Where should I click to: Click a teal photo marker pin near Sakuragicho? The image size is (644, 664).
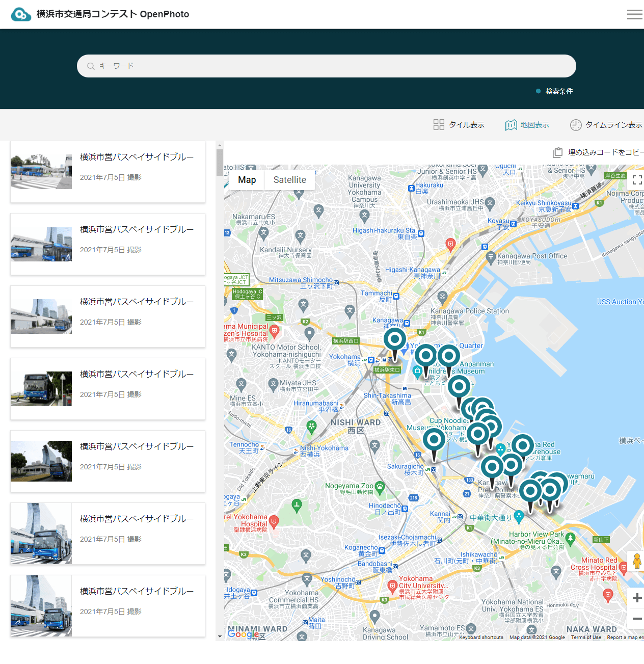coord(434,439)
